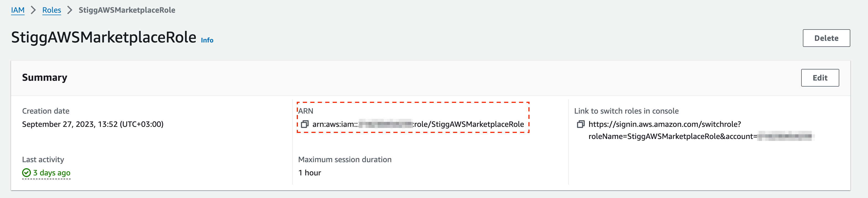Click the ARN field label
Screen dimensions: 868x198
coord(306,111)
